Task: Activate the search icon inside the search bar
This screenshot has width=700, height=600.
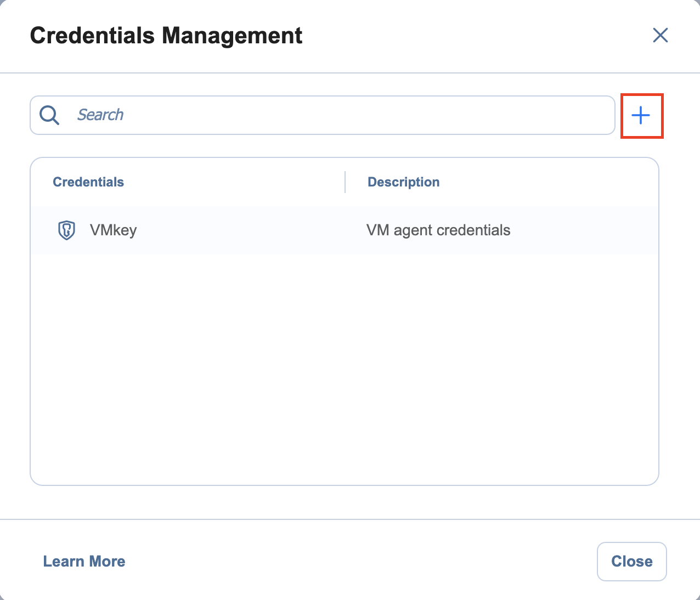Action: coord(49,115)
